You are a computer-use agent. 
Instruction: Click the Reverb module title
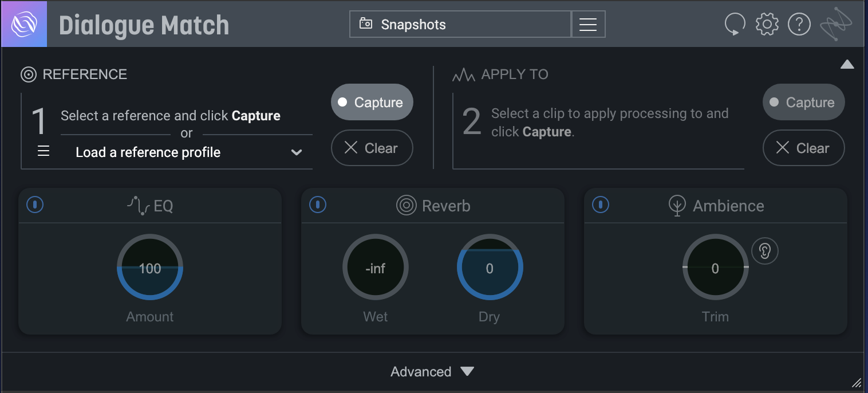[x=446, y=206]
